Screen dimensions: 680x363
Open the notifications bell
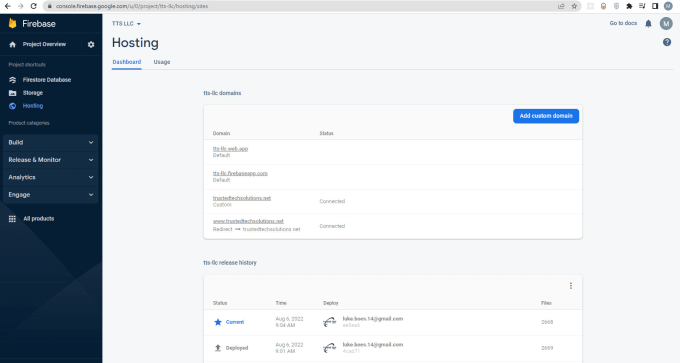point(648,23)
